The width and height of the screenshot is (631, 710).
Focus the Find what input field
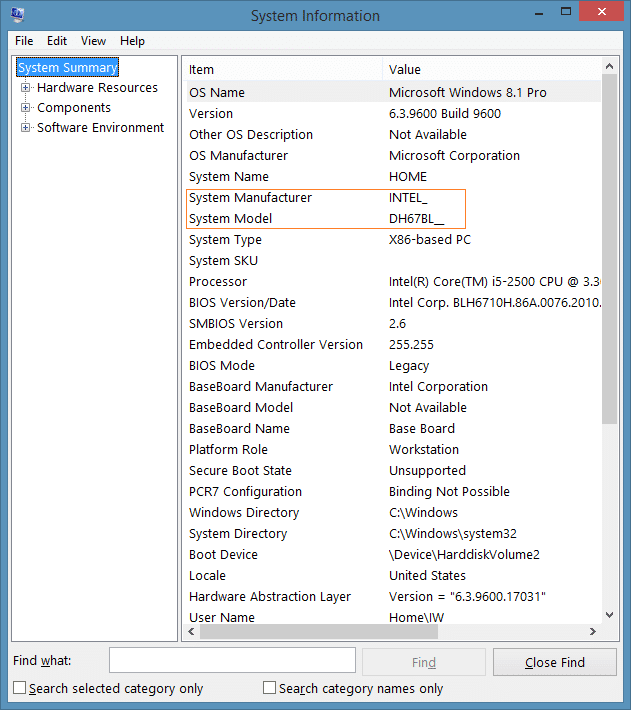[232, 660]
